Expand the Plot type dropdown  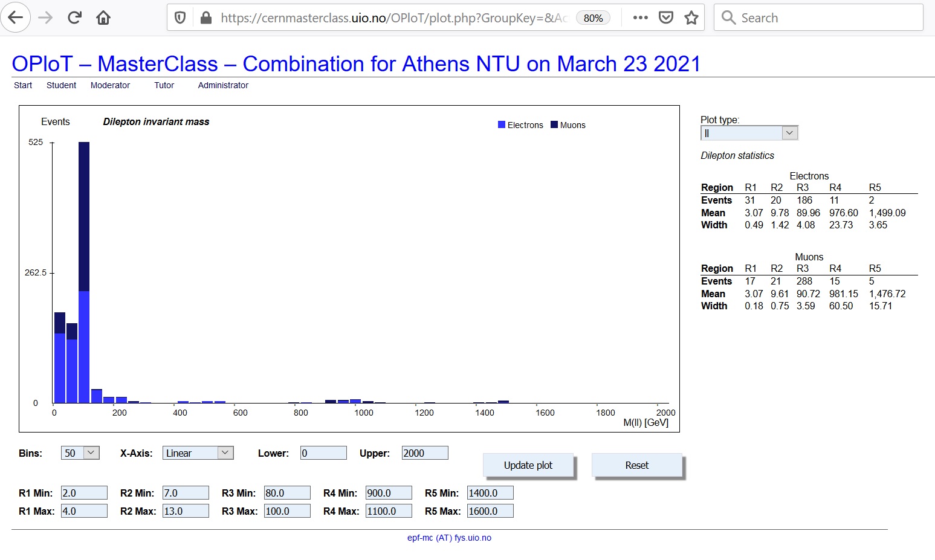(749, 133)
